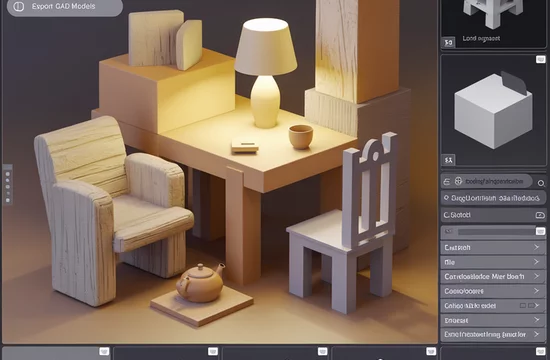Click the badge icon under the stool thumbnail

pyautogui.click(x=448, y=43)
